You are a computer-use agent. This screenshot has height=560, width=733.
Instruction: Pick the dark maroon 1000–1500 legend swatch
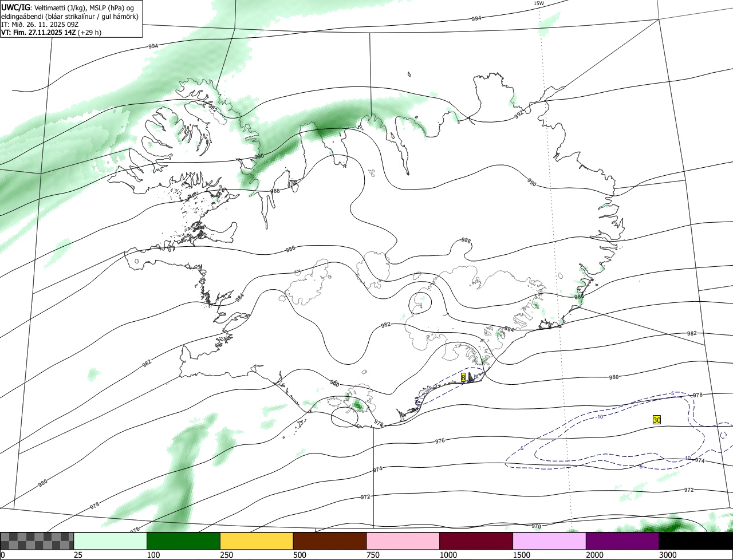point(476,541)
